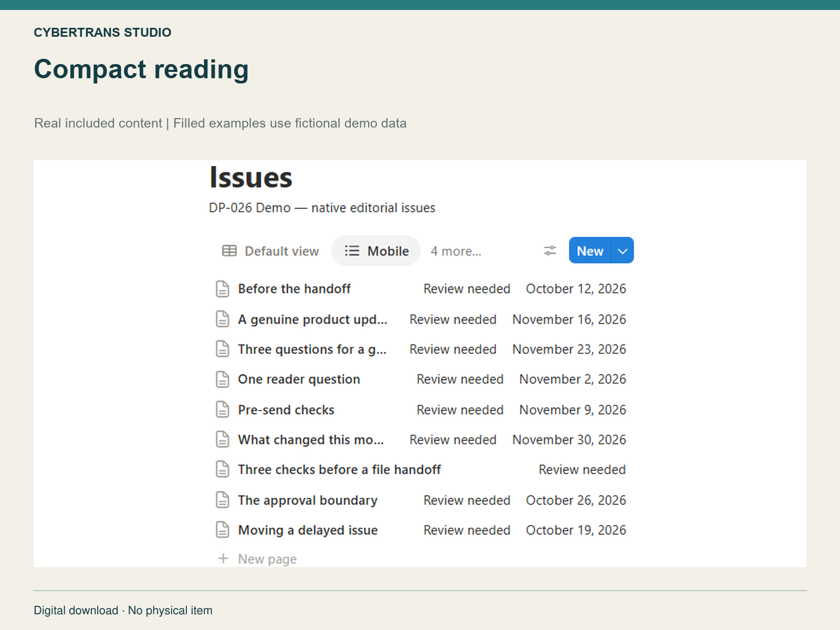Open the Moving a delayed issue page
This screenshot has height=630, width=840.
point(308,530)
